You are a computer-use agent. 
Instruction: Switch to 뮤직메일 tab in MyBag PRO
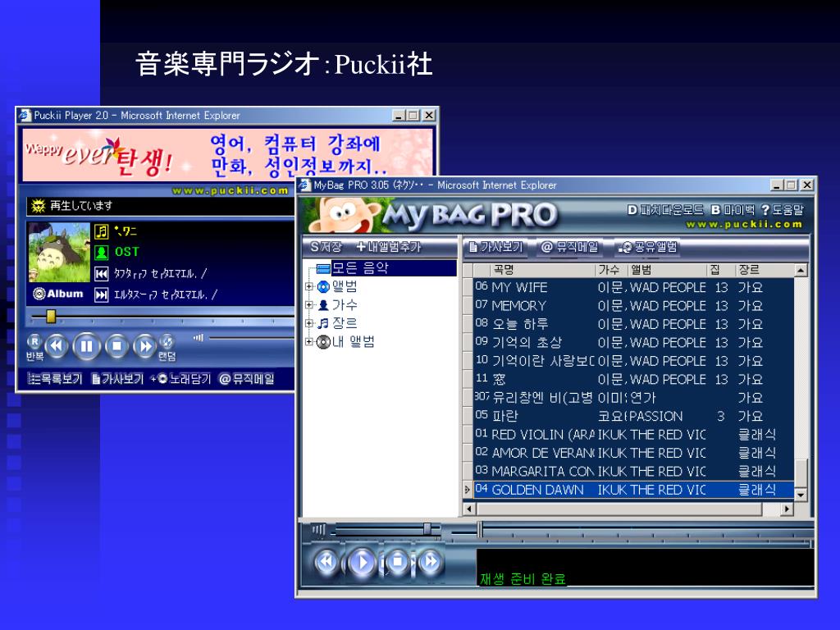(x=569, y=247)
